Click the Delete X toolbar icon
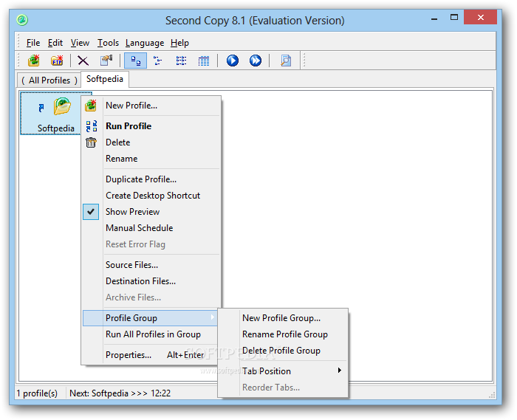 [83, 61]
